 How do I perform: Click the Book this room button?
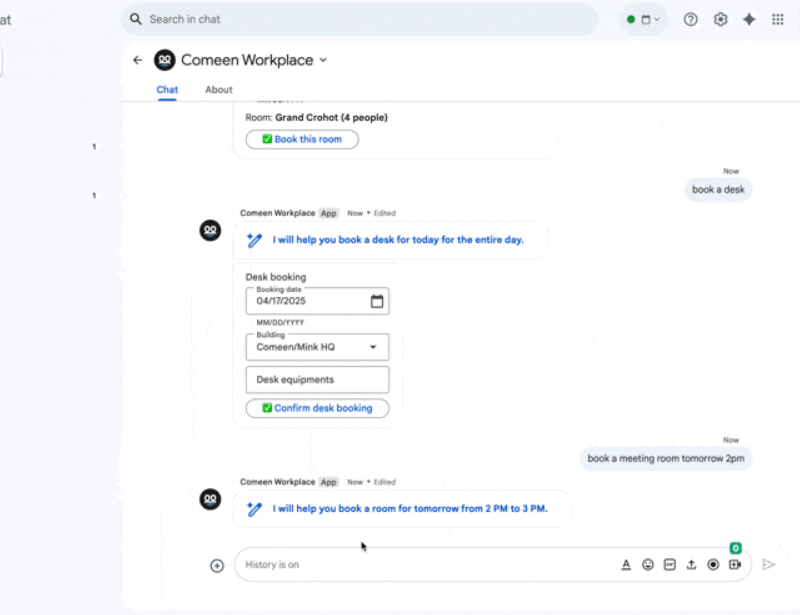pos(302,139)
